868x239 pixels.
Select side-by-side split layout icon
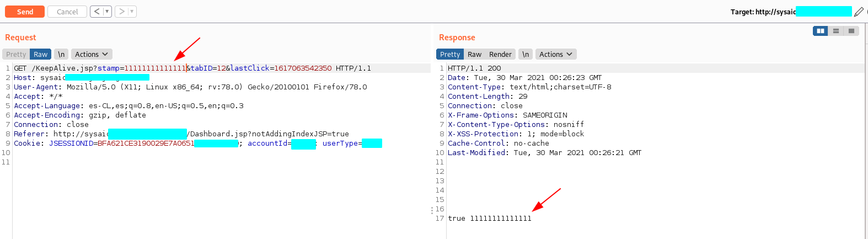[x=821, y=31]
